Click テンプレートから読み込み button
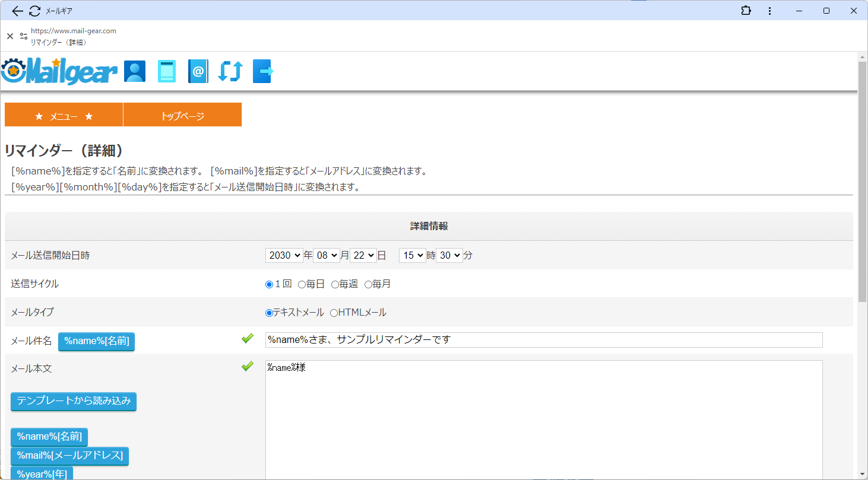The width and height of the screenshot is (868, 480). point(74,401)
